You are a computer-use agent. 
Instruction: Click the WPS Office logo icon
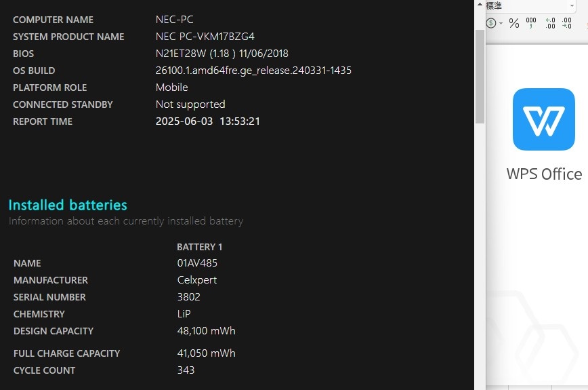[544, 119]
